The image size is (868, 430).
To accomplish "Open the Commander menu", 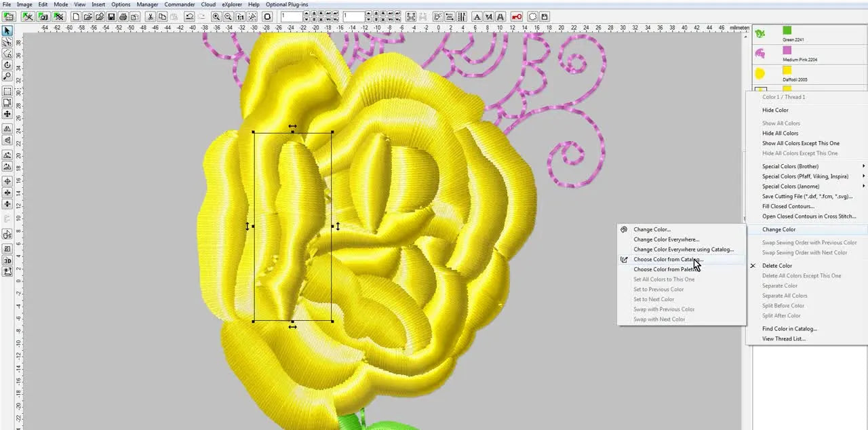I will point(180,4).
